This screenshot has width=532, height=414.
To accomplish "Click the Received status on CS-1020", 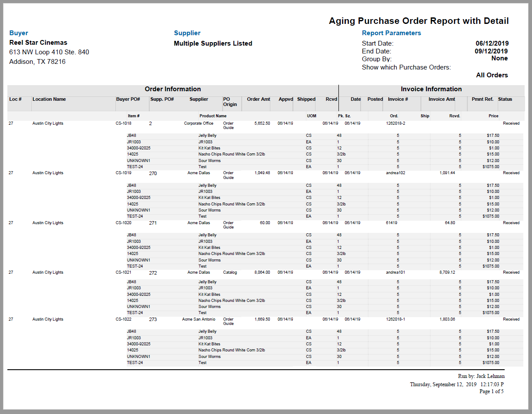I will point(511,222).
